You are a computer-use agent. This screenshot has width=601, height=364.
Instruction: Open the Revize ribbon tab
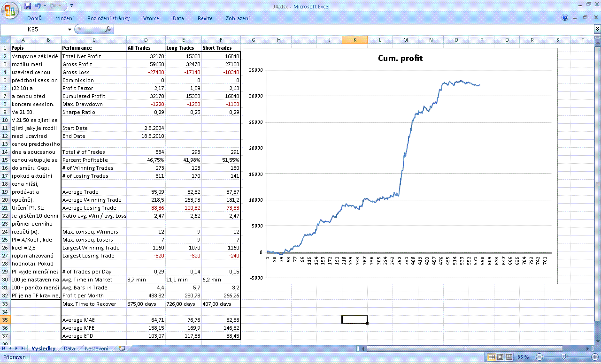pyautogui.click(x=205, y=18)
